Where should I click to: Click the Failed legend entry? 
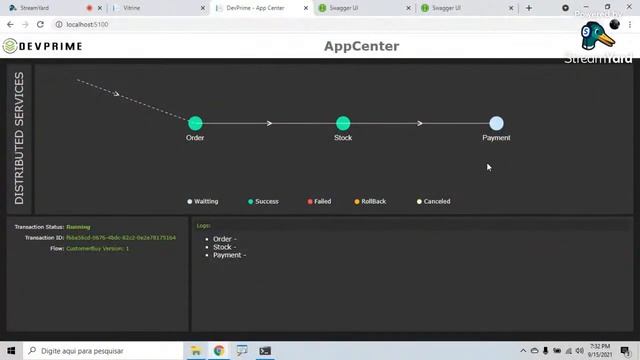(x=319, y=201)
